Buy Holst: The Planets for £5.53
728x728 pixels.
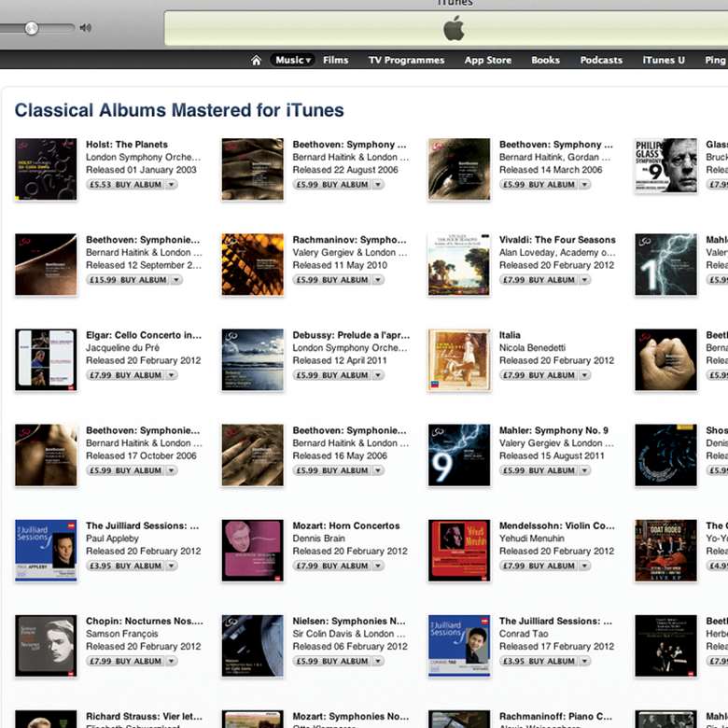(x=126, y=185)
